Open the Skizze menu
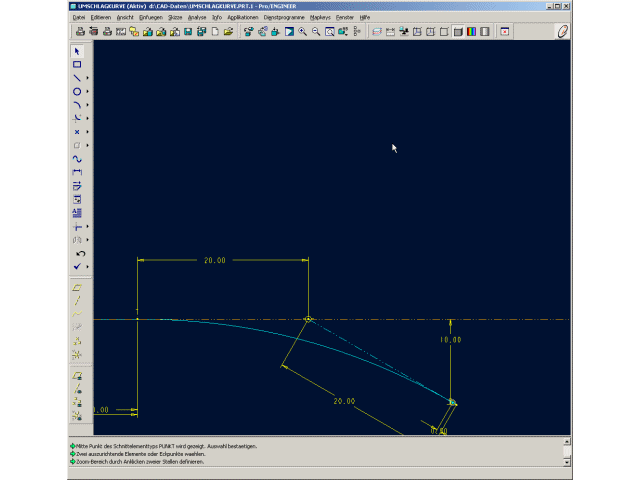This screenshot has height=480, width=640. click(x=175, y=18)
